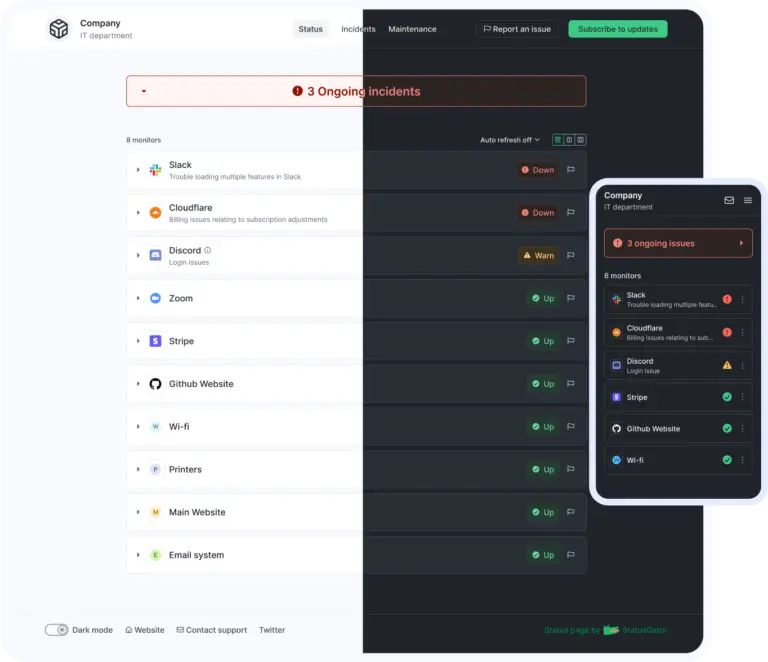
Task: Expand the Cloudflare monitor row
Action: point(138,213)
